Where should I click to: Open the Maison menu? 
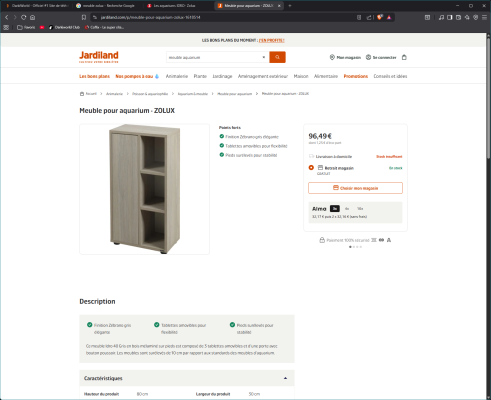[301, 76]
